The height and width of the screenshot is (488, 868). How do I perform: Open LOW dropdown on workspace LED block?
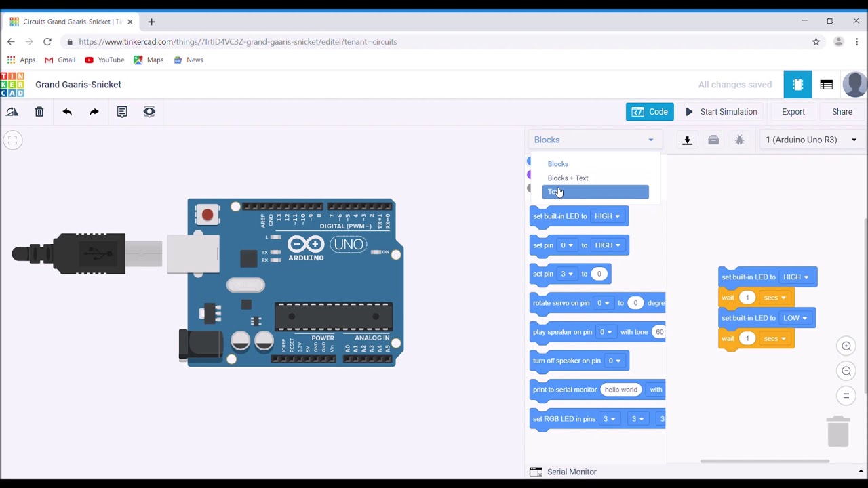click(795, 318)
